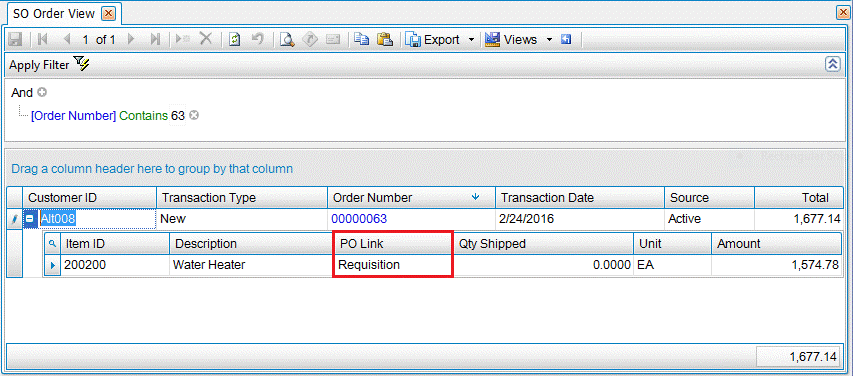This screenshot has height=376, width=853.
Task: Sort by the Transaction Date column header
Action: coord(580,198)
